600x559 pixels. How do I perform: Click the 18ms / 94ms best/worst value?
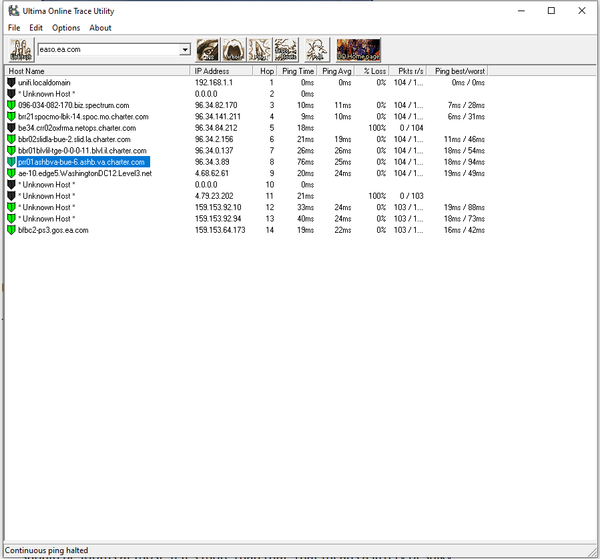point(464,162)
